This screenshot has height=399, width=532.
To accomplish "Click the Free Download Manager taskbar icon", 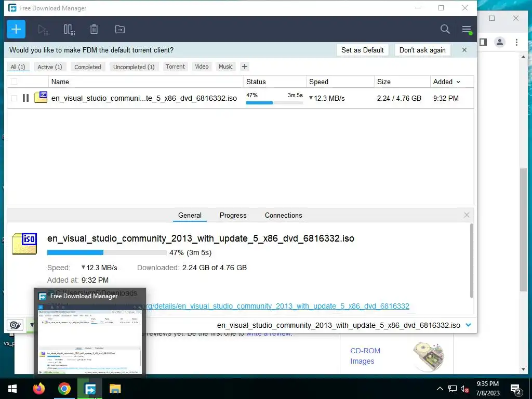I will [90, 389].
